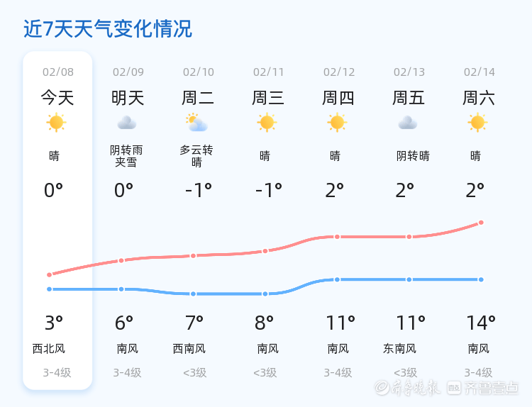Click the low-temperature point for 周四
This screenshot has height=407, width=532.
[x=337, y=279]
